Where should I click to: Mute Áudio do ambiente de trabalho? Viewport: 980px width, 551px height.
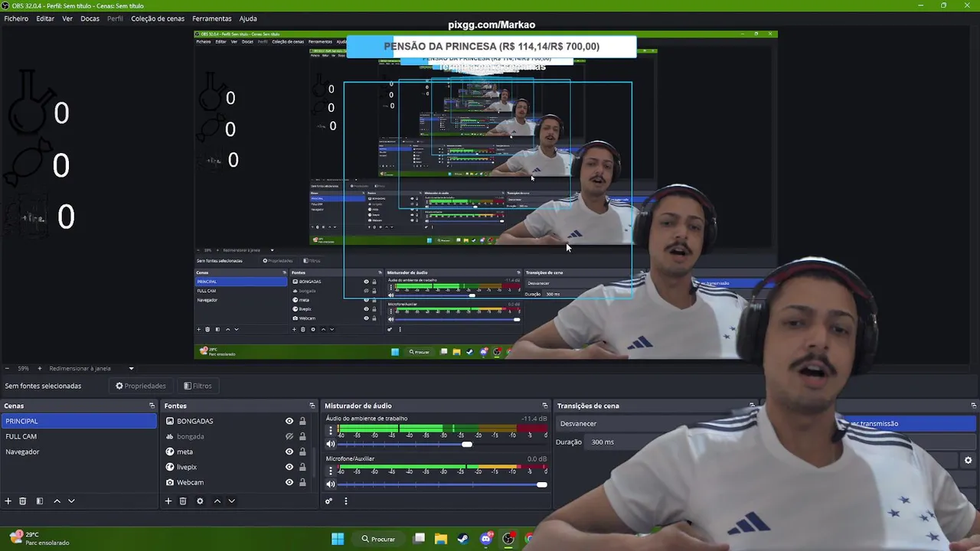(331, 444)
